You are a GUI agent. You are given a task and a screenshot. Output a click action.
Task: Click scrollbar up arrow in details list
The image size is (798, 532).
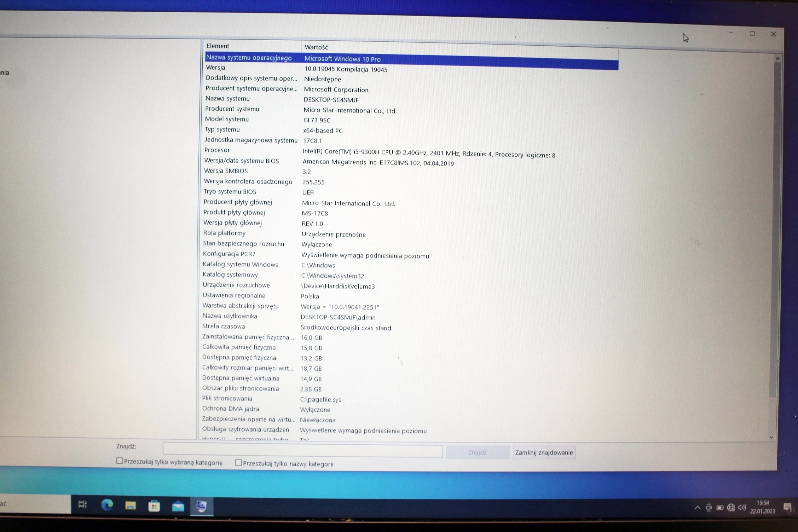(777, 58)
